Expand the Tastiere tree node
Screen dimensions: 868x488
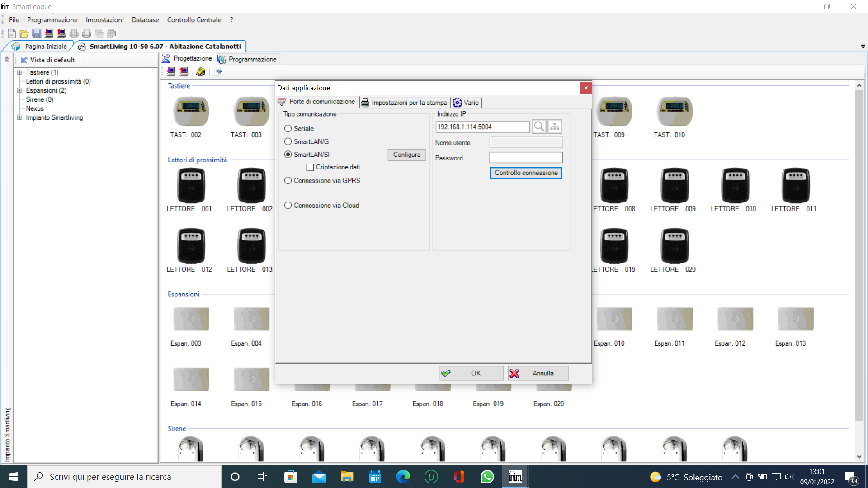(x=19, y=72)
